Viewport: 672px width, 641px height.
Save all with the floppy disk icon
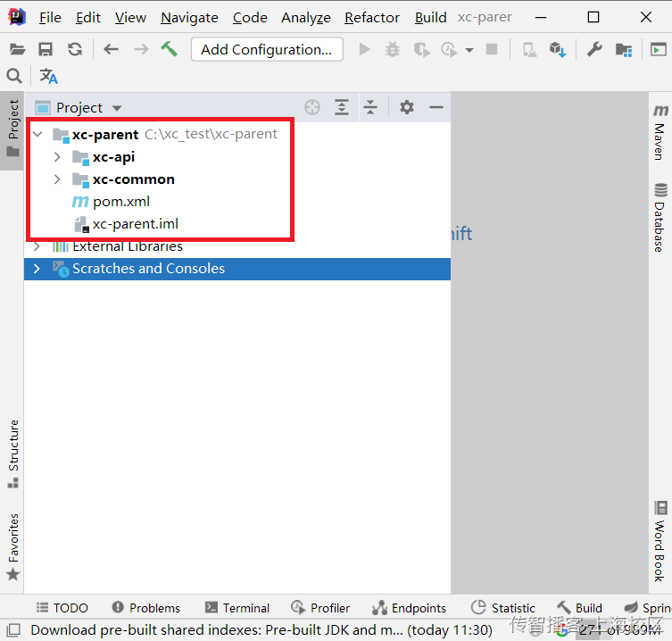pyautogui.click(x=46, y=50)
